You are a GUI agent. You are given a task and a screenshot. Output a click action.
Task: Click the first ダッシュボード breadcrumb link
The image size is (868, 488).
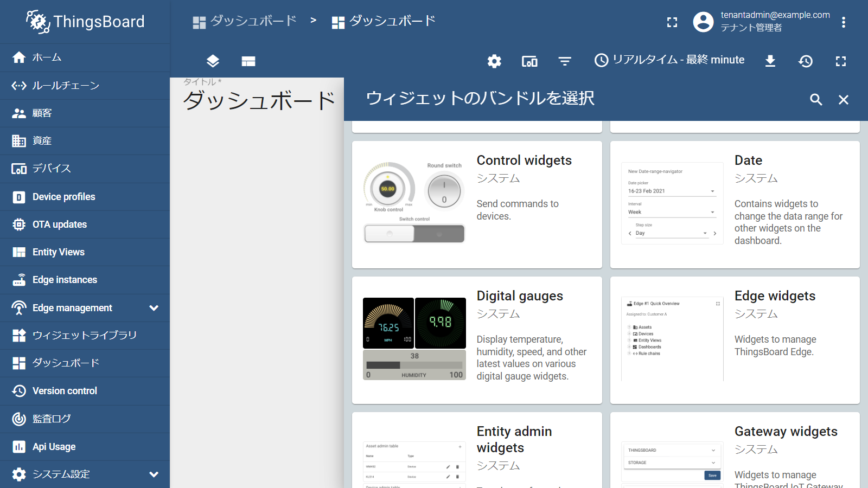click(245, 21)
